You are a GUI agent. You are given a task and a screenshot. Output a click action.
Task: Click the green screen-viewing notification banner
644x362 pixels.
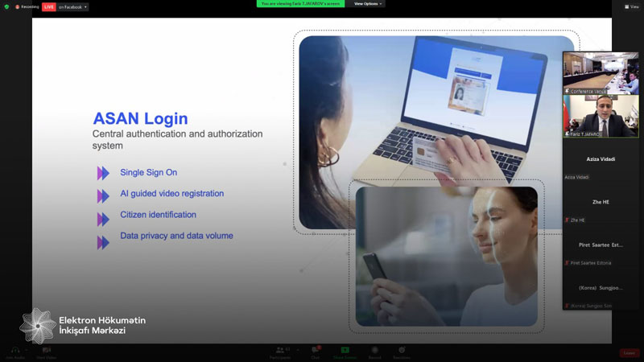click(x=300, y=4)
